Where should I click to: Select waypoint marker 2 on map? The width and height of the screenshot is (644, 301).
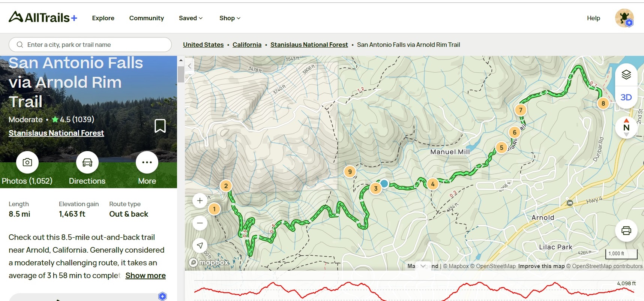tap(226, 186)
